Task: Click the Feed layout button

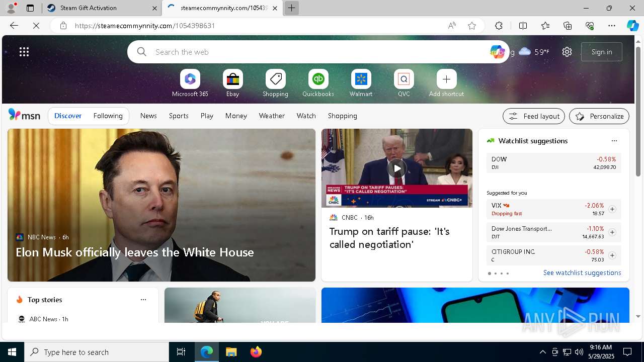Action: tap(534, 116)
